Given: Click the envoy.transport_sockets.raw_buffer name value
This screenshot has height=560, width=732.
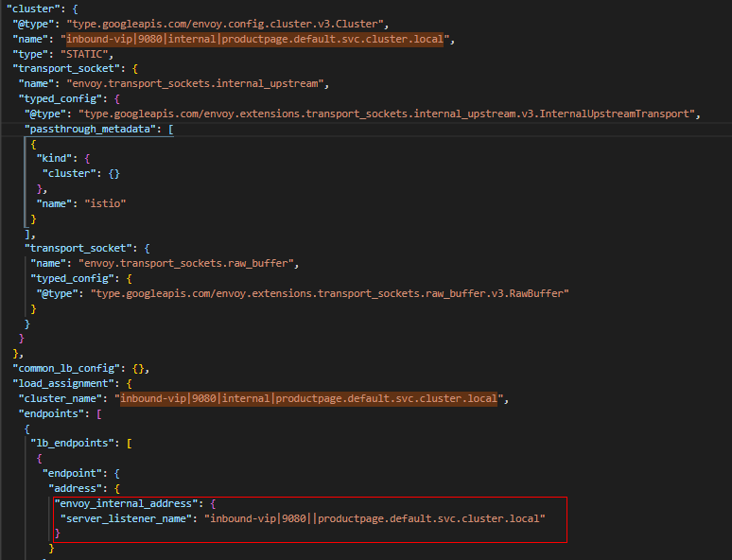Looking at the screenshot, I should pyautogui.click(x=185, y=263).
